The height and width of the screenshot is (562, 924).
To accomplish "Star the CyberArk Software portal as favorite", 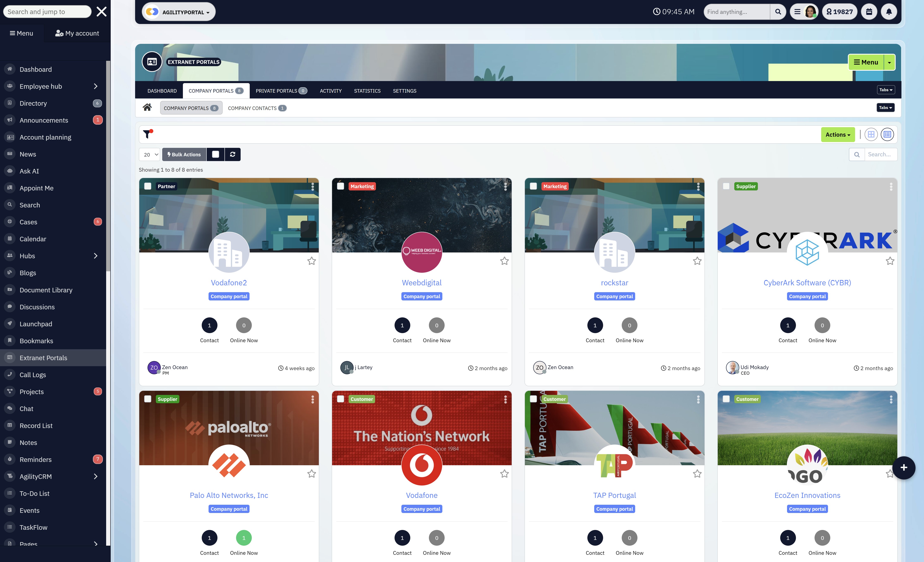I will pos(890,261).
